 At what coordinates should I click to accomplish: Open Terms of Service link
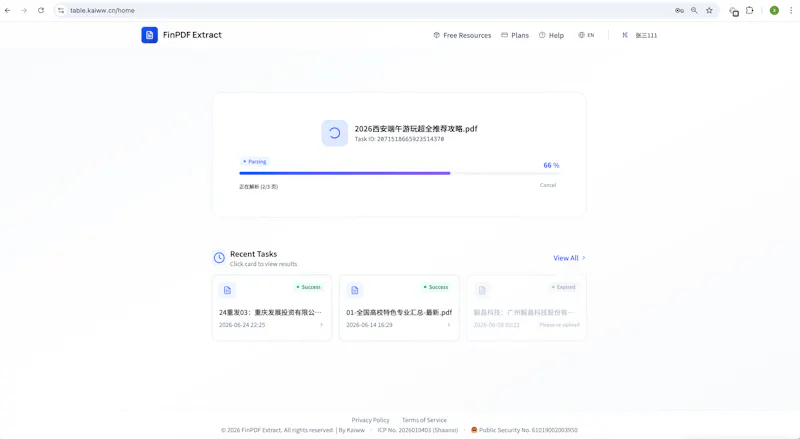point(424,420)
